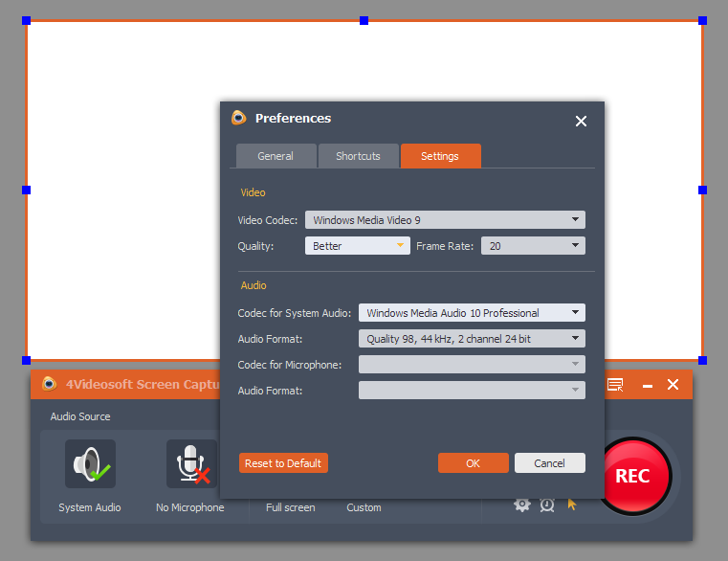Start recording with the REC button
Image resolution: width=728 pixels, height=561 pixels.
click(x=633, y=477)
